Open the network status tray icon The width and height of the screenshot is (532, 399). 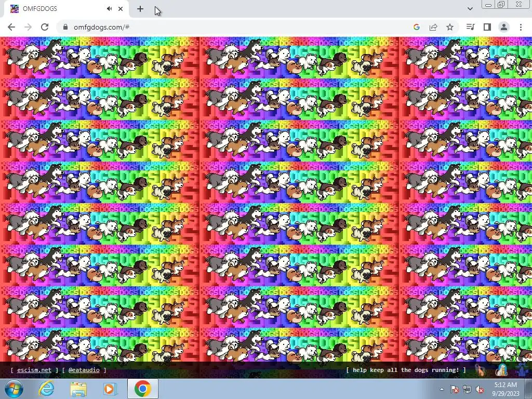coord(467,390)
